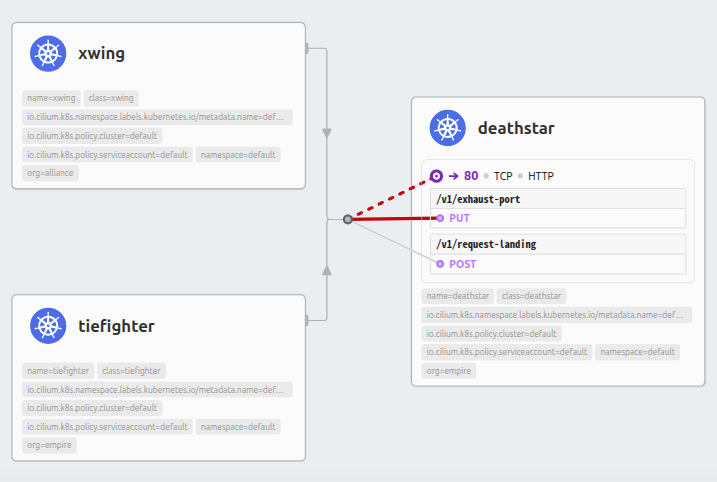The image size is (717, 482).
Task: Click the class=xwing label tag
Action: pyautogui.click(x=111, y=98)
